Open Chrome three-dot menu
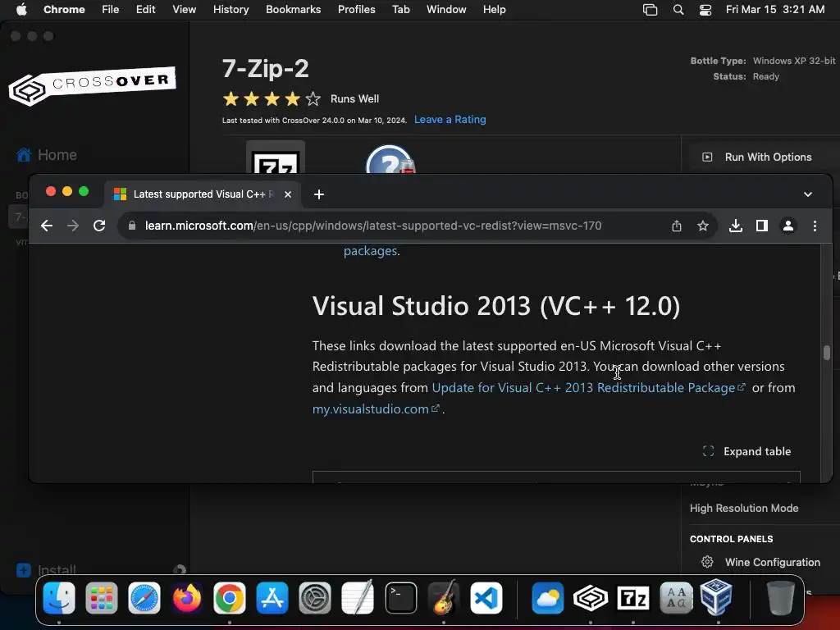The height and width of the screenshot is (630, 840). pyautogui.click(x=815, y=226)
